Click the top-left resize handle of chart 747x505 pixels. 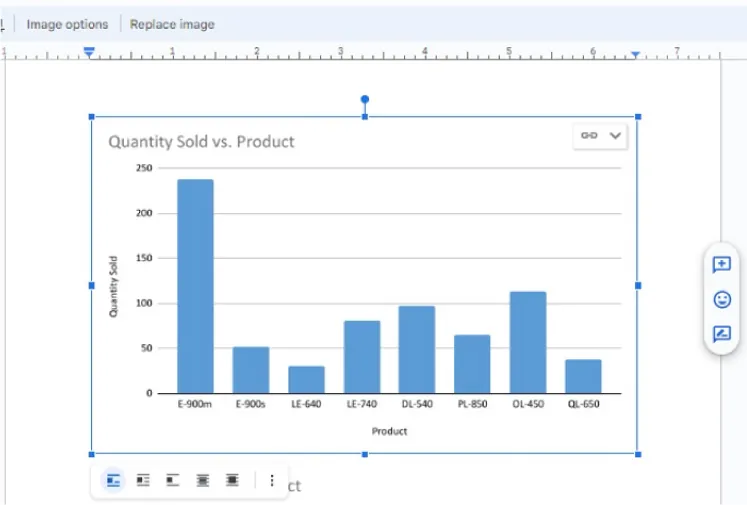tap(92, 118)
